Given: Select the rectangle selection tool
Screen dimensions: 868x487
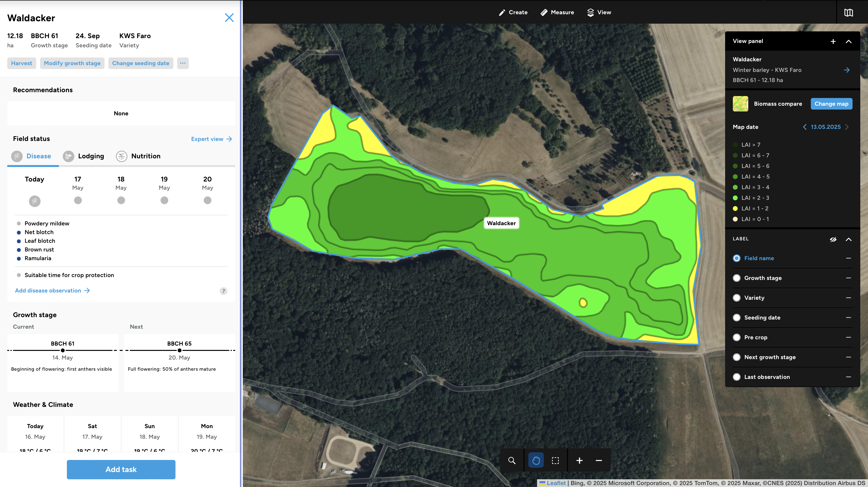Looking at the screenshot, I should (x=555, y=460).
